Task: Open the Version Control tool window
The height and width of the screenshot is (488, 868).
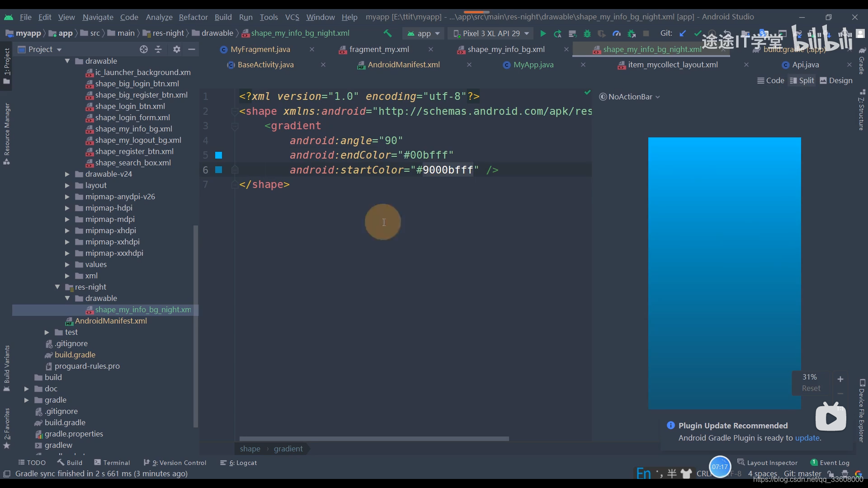Action: (x=175, y=463)
